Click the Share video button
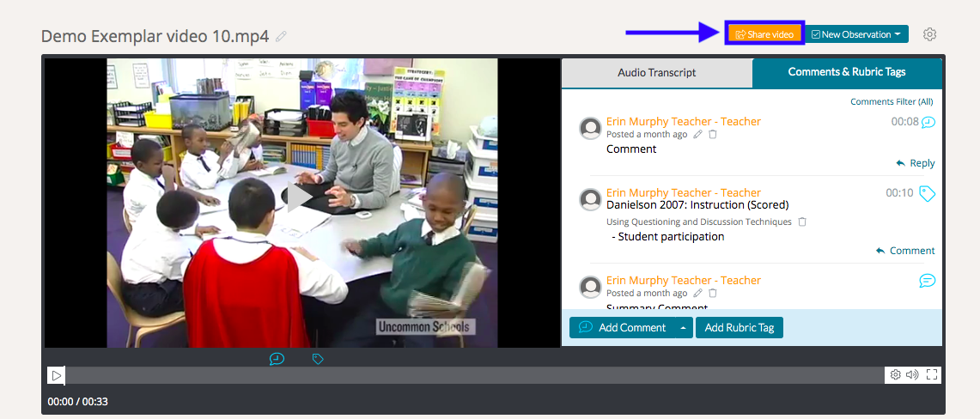 point(764,34)
